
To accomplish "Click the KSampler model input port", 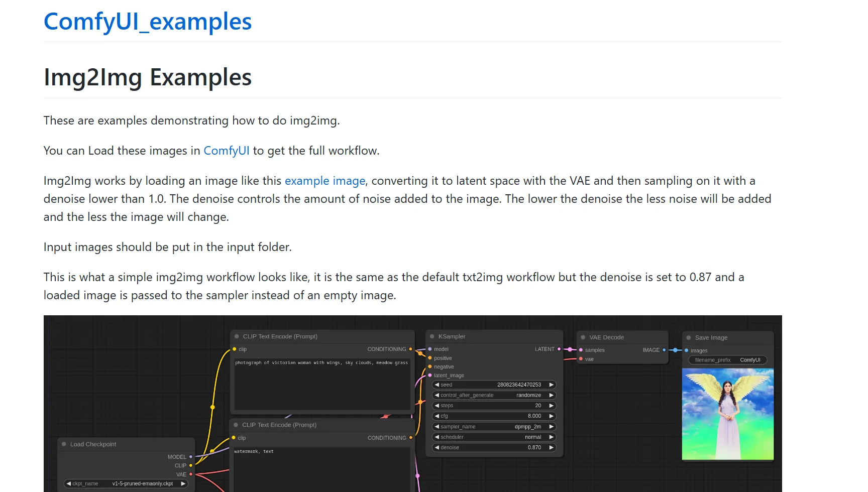I will click(x=430, y=349).
